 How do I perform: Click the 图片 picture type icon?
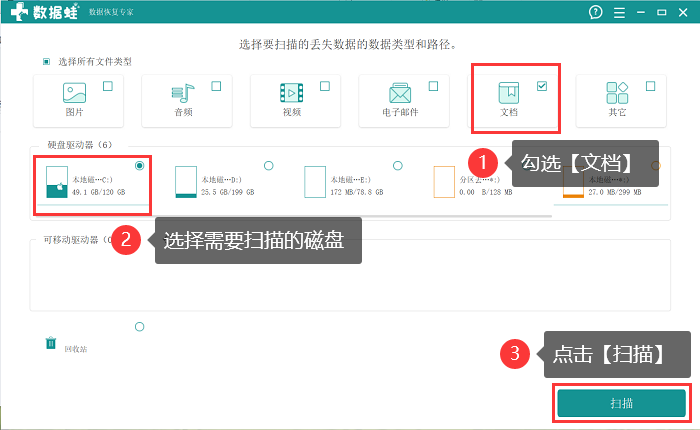[74, 93]
